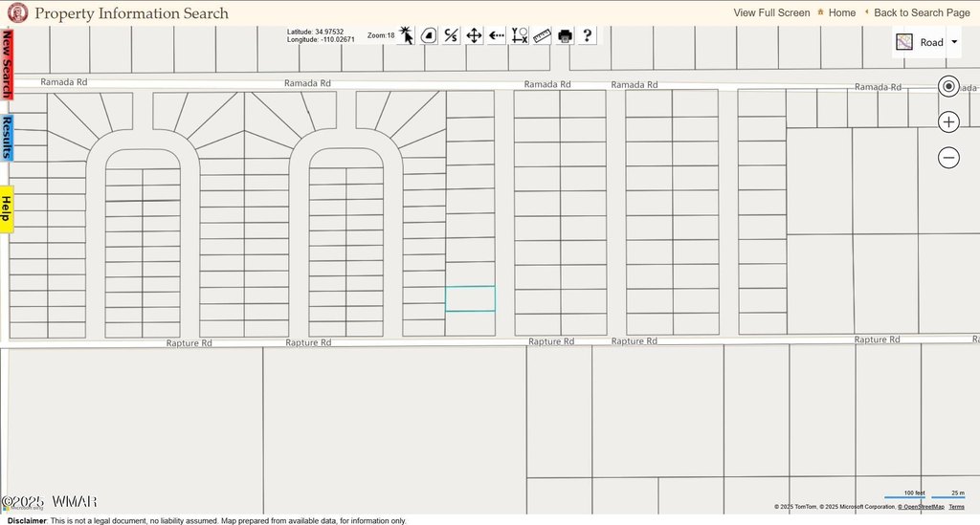Select the ruler measure tool
Screen dimensions: 980x525
[543, 35]
